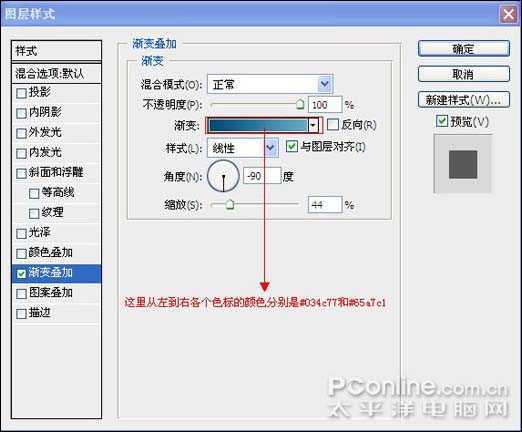Click the 角度 value field -90
Viewport: 522px width, 432px height.
[x=262, y=176]
